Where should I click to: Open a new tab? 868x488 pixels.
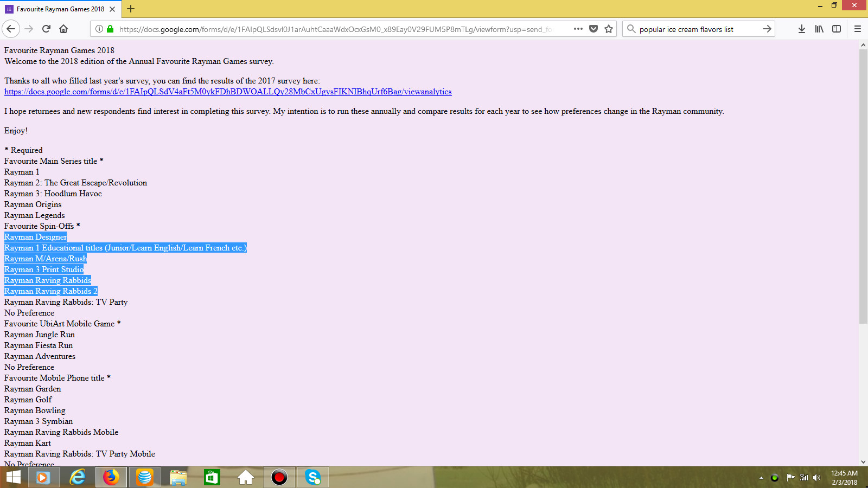click(x=131, y=9)
